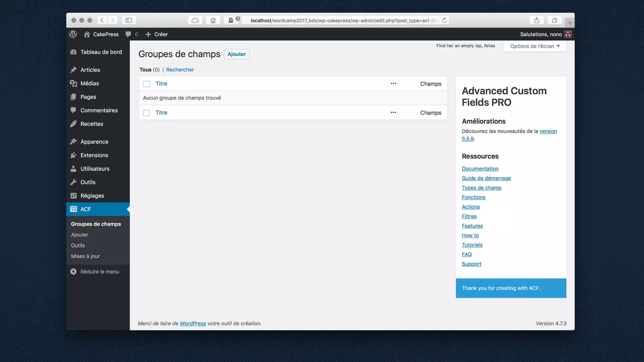The width and height of the screenshot is (644, 362).
Task: Open the comments bubble in admin bar
Action: (128, 34)
